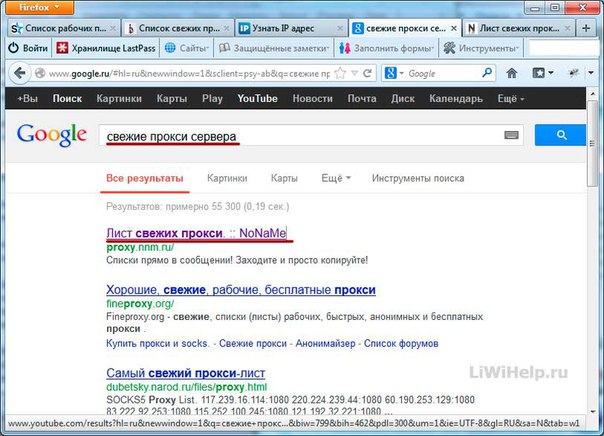Bookmark the page with the star icon
The image size is (604, 436).
pos(340,73)
